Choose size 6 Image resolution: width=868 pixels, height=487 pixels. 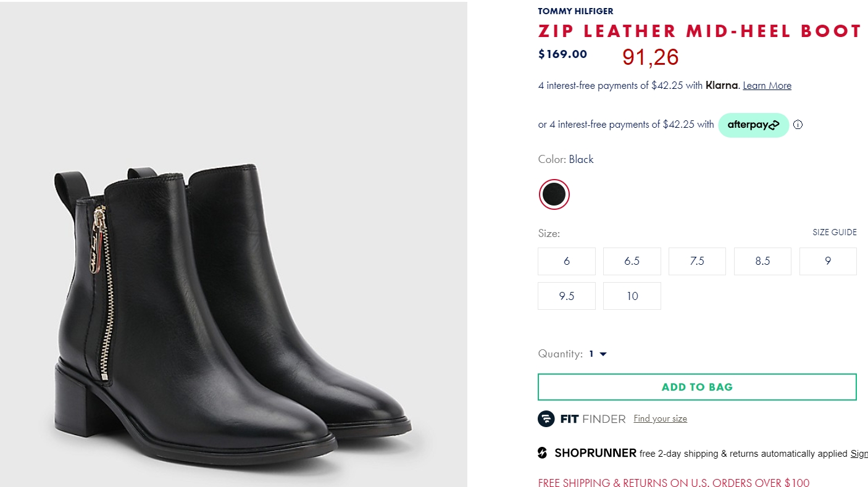coord(567,261)
